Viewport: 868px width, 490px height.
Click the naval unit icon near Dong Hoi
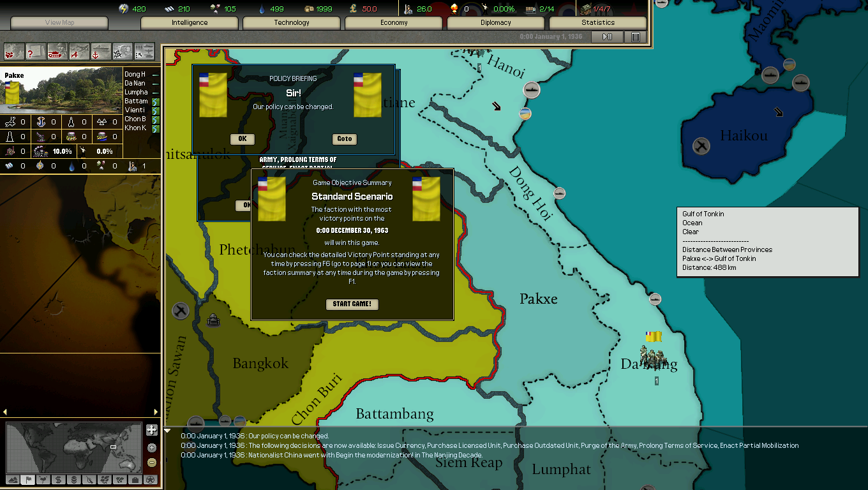point(559,193)
